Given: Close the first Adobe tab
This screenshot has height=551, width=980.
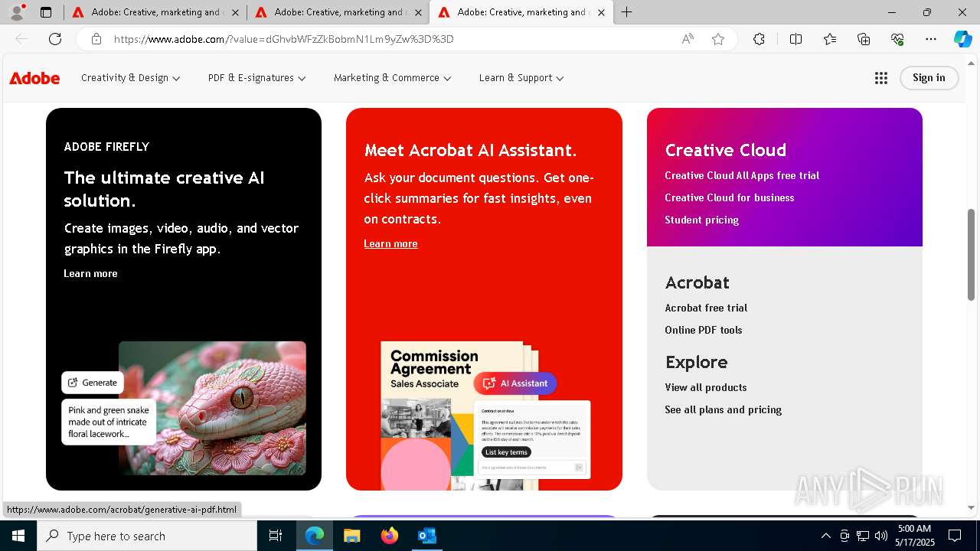Looking at the screenshot, I should coord(235,12).
